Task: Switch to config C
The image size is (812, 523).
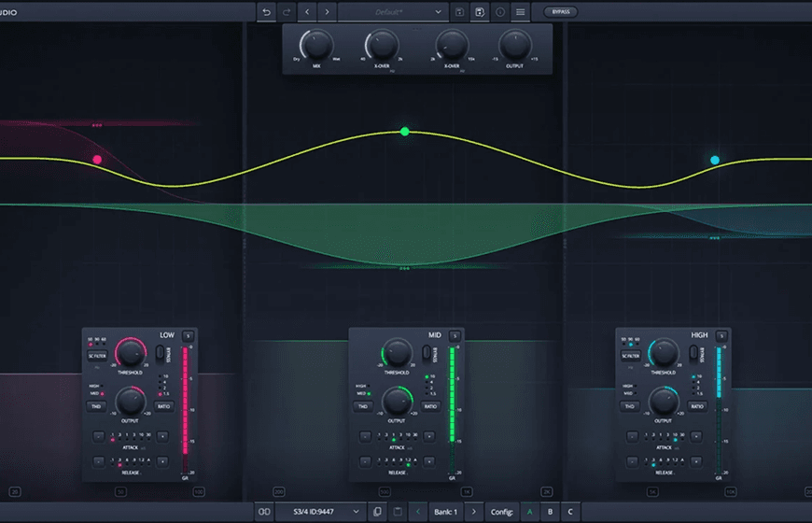Action: click(x=569, y=512)
